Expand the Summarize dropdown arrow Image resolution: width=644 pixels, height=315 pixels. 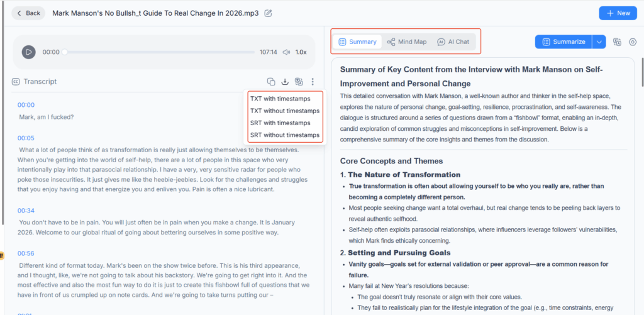pos(599,42)
